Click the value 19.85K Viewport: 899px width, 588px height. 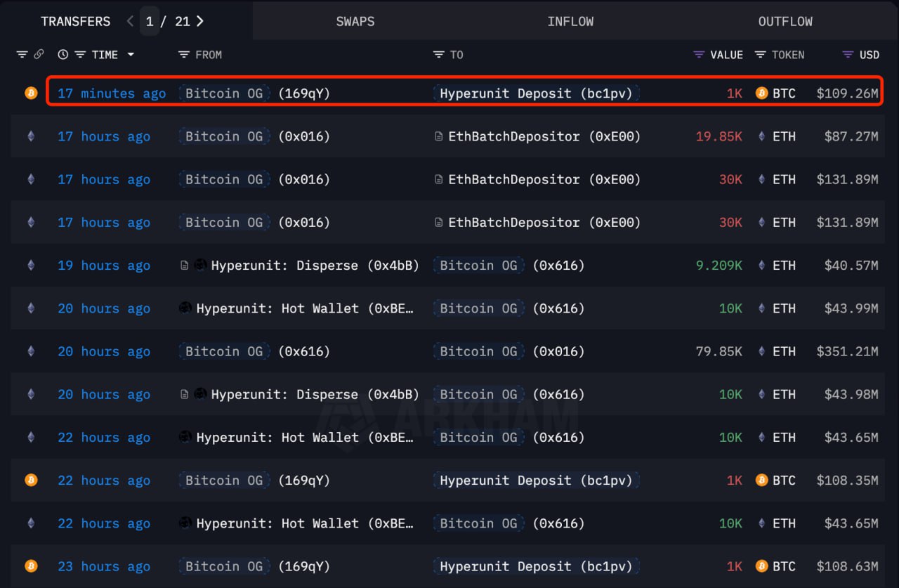coord(718,136)
